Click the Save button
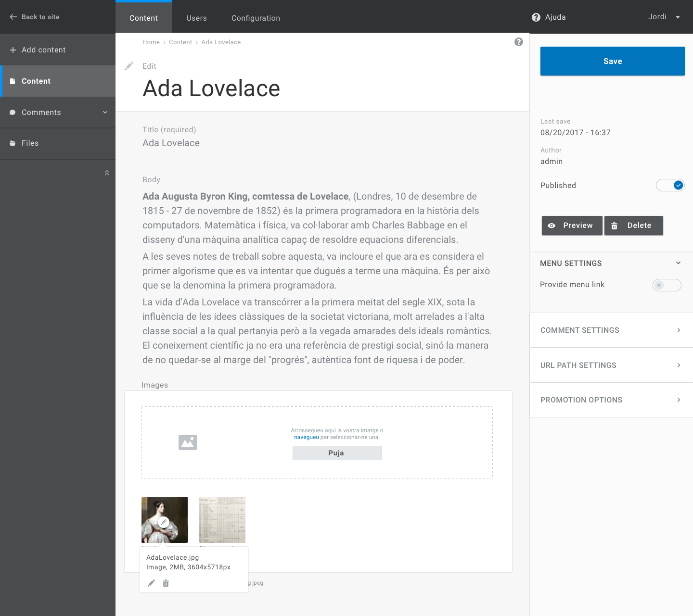This screenshot has width=693, height=616. [x=612, y=61]
